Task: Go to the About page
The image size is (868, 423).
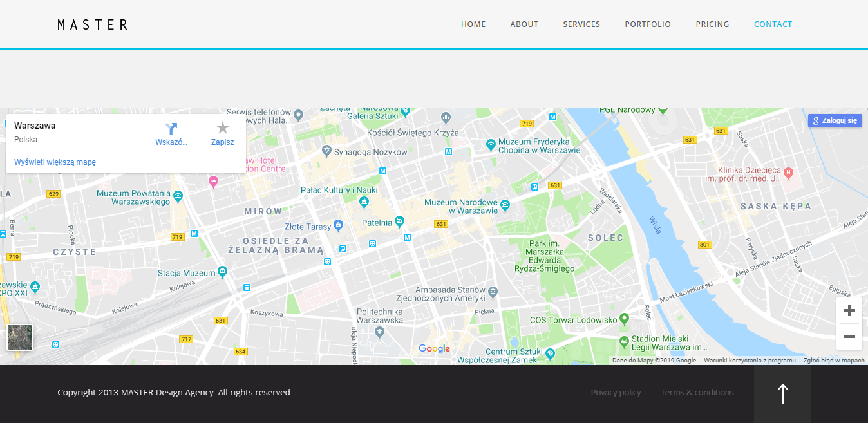Action: coord(524,24)
